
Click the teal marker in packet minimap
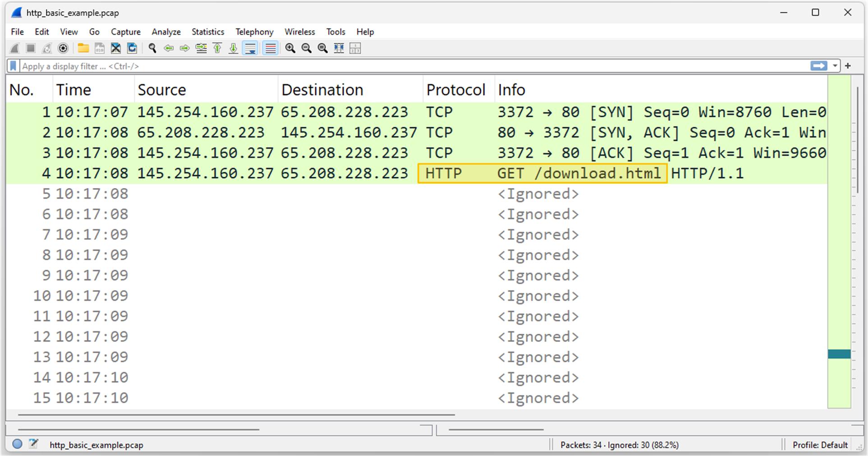click(839, 354)
